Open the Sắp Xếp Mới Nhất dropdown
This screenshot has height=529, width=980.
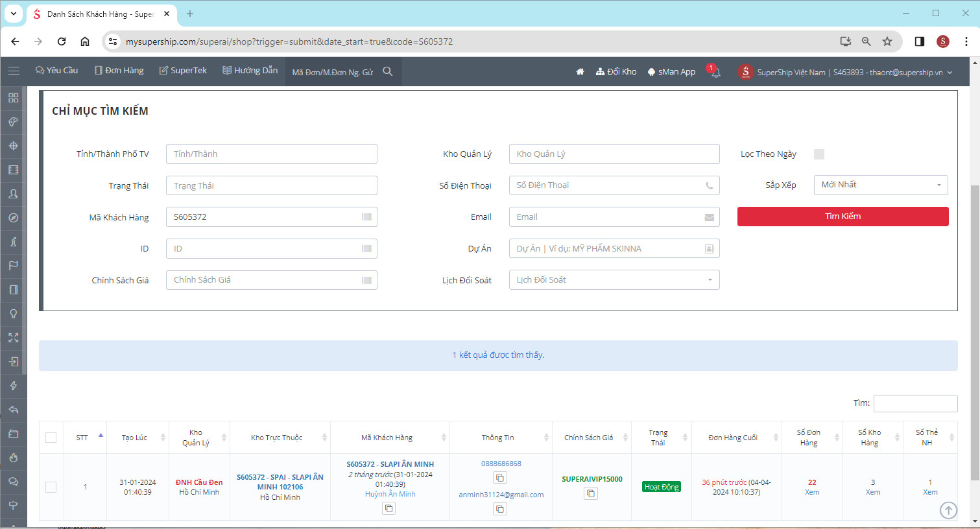881,185
